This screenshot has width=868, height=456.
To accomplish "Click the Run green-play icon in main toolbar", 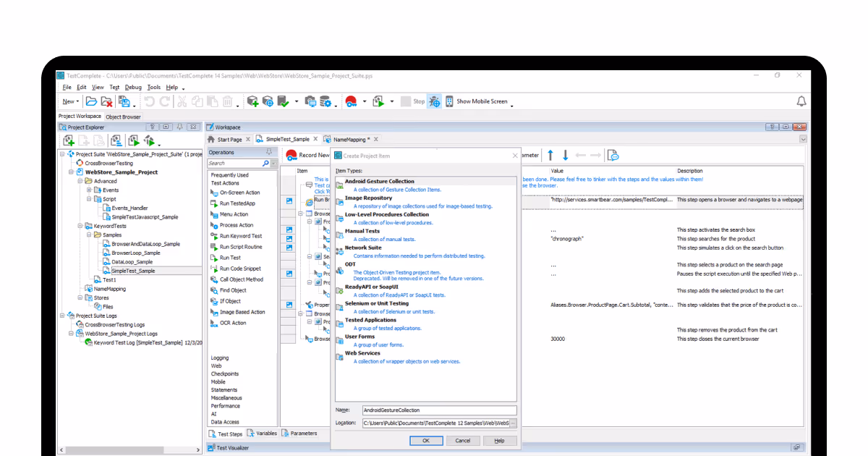I will pyautogui.click(x=380, y=101).
